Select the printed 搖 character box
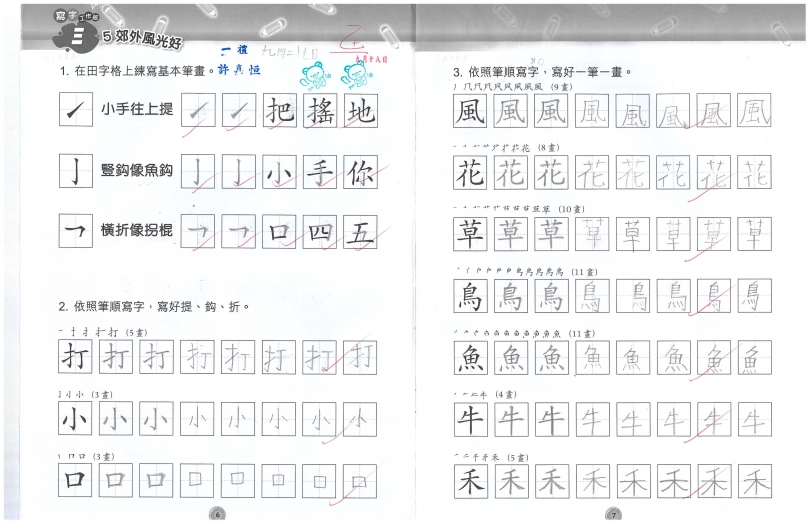The height and width of the screenshot is (523, 809). point(320,113)
